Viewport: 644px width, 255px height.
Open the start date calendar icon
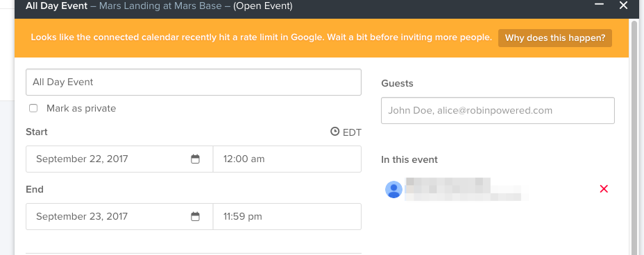tap(195, 159)
